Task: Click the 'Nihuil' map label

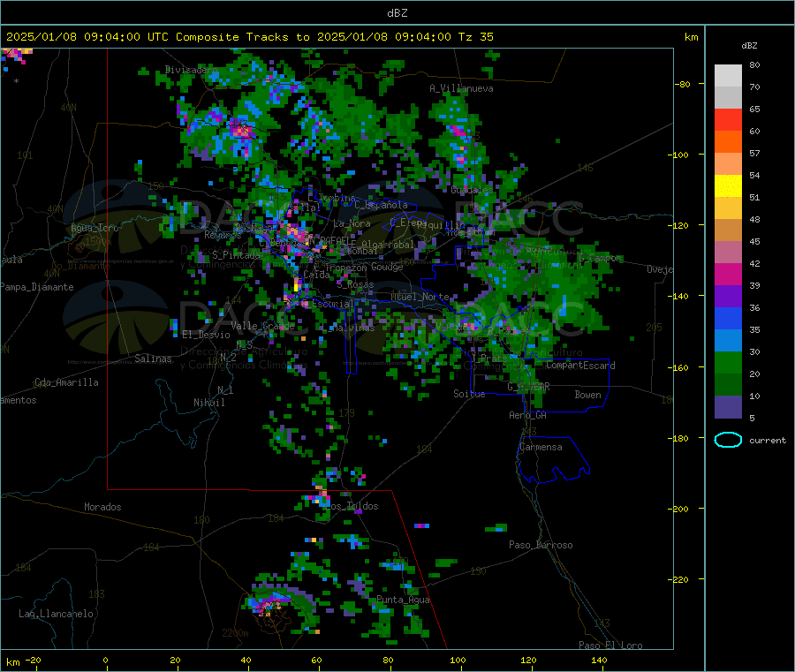Action: 208,403
